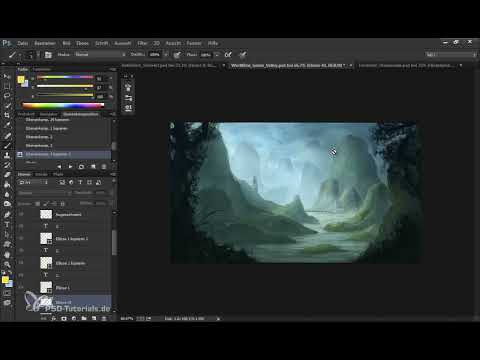Enable airbrush mode in options bar

click(228, 55)
